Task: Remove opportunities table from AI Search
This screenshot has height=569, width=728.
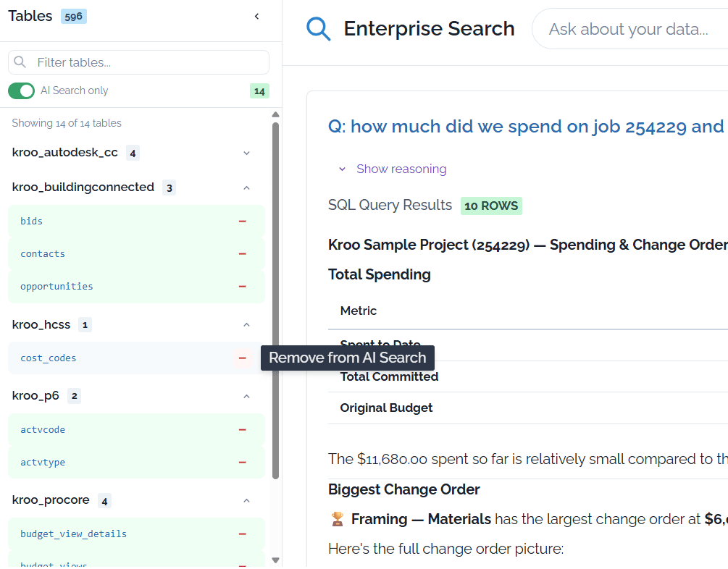Action: tap(242, 287)
